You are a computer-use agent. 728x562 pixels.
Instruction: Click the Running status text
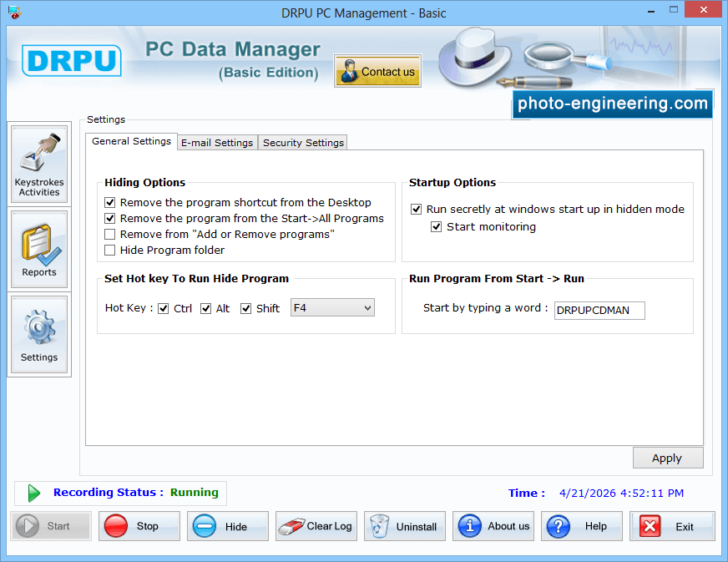click(x=194, y=493)
